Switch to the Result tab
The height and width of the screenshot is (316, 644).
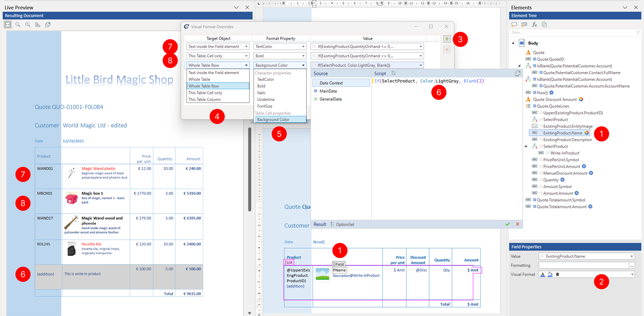click(320, 224)
